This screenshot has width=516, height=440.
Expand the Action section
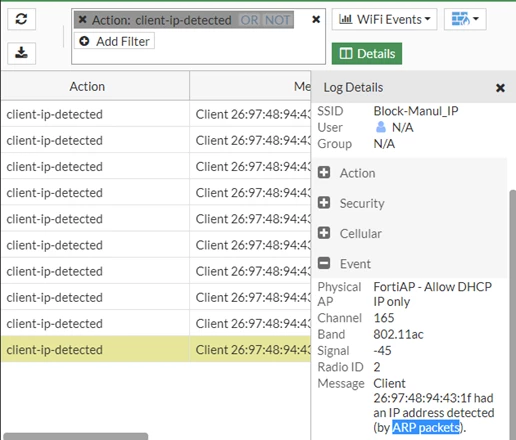point(324,173)
